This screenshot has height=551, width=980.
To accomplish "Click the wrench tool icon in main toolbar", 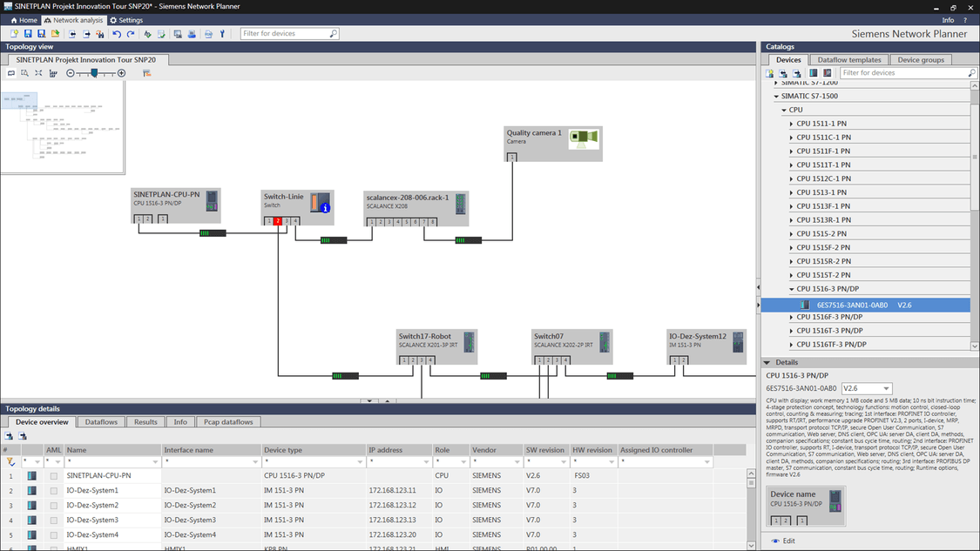I will pos(222,34).
